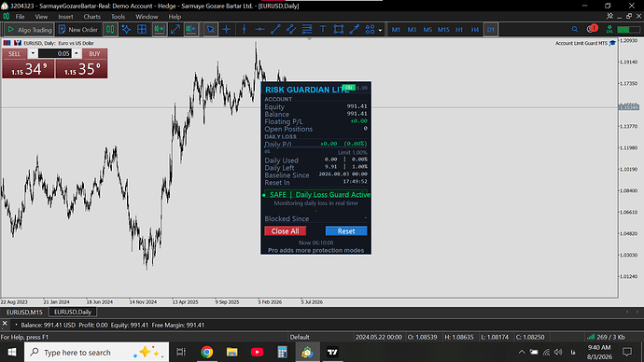This screenshot has width=644, height=362.
Task: Select the candlestick chart type icon
Action: [110, 30]
